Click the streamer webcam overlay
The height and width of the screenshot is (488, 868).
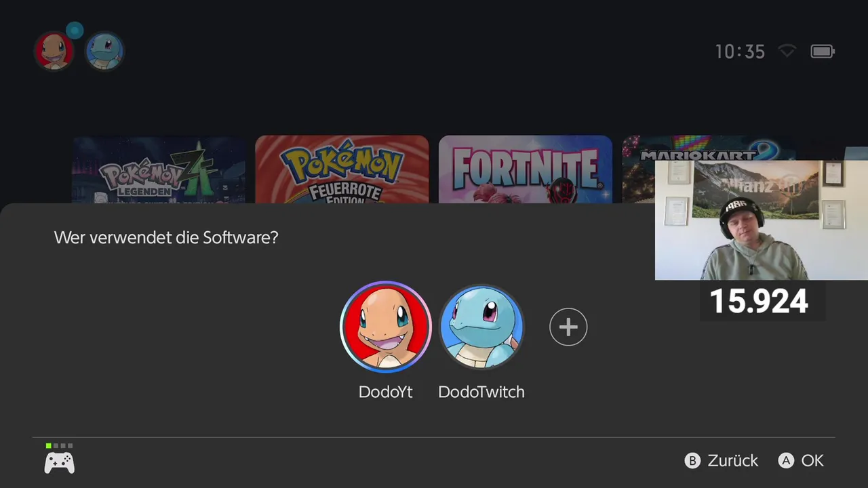[x=762, y=220]
